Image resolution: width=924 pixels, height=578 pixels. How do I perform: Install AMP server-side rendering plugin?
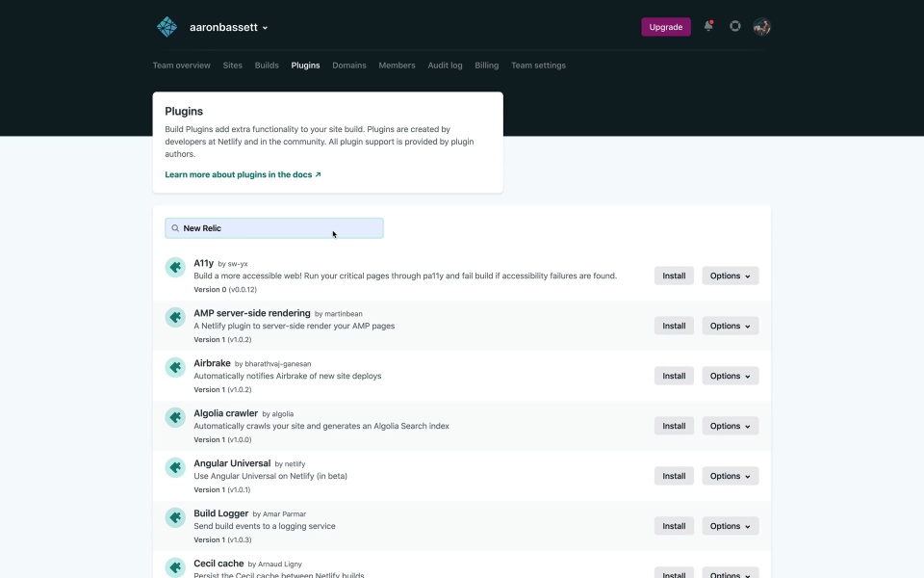pos(674,327)
